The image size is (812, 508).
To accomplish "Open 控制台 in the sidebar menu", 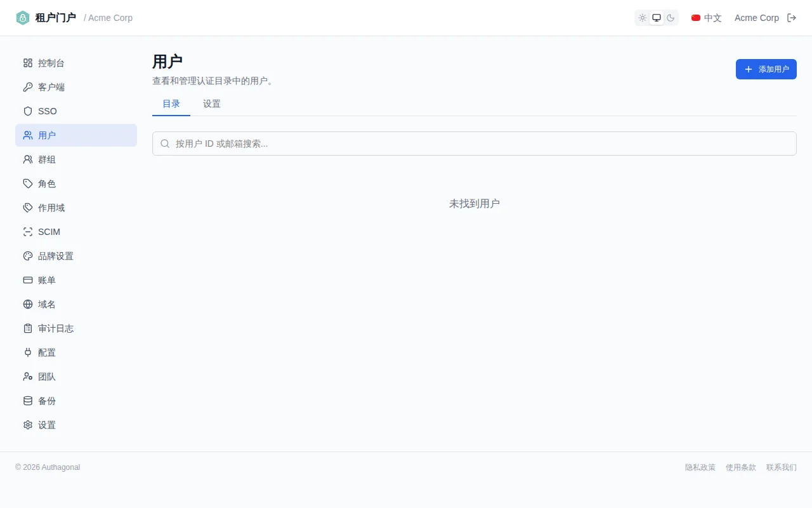I will click(x=76, y=63).
